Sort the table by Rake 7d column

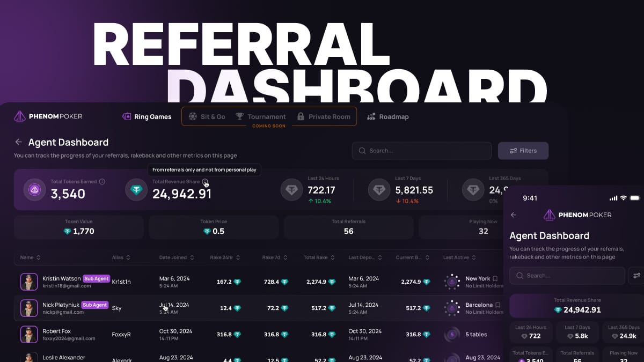click(275, 257)
